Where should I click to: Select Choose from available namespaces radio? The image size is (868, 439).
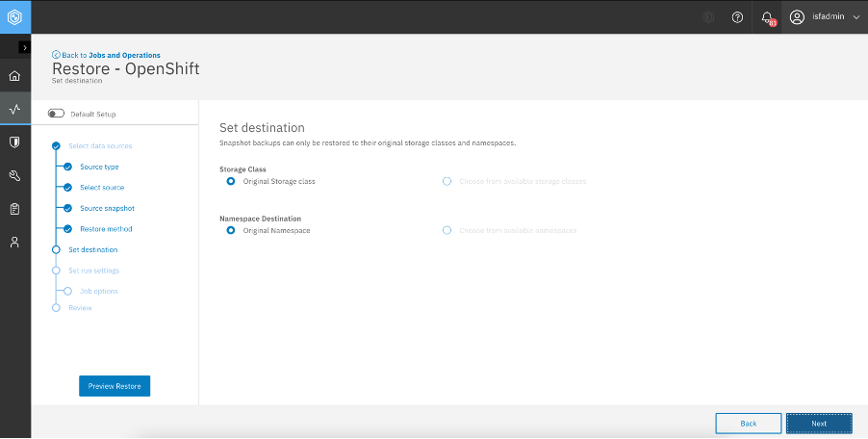447,230
